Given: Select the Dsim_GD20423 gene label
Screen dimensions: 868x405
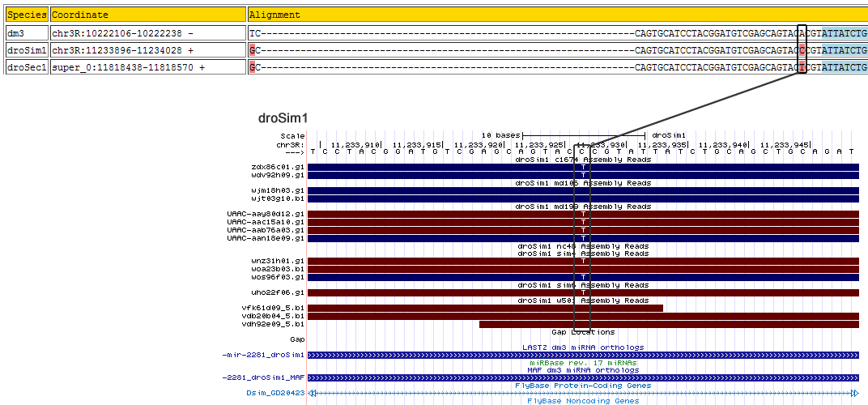Looking at the screenshot, I should coord(275,394).
